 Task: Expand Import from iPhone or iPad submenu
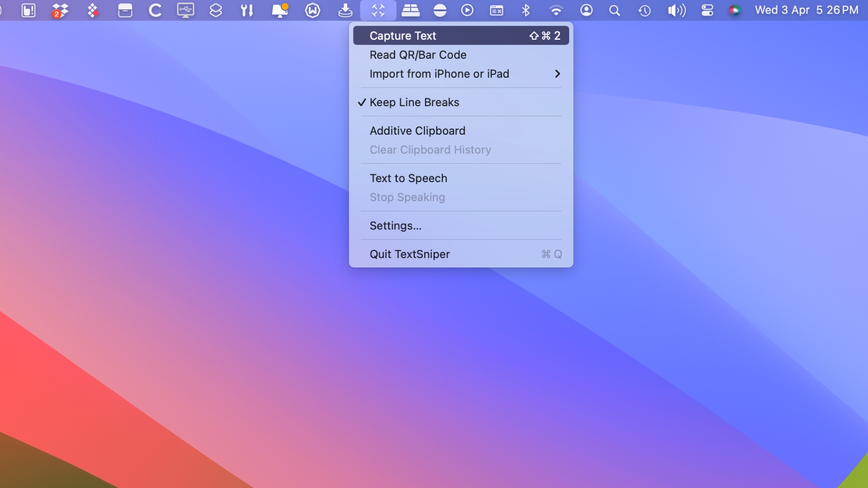pos(461,74)
